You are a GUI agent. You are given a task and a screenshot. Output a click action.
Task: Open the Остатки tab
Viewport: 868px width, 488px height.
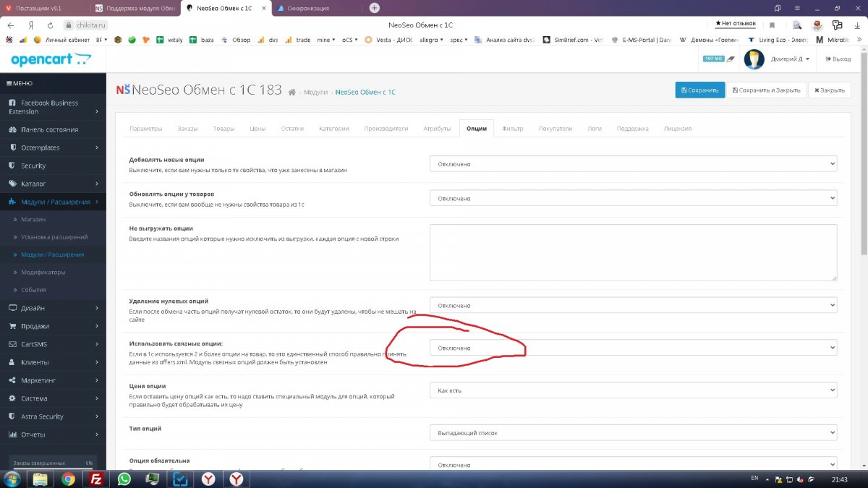292,129
